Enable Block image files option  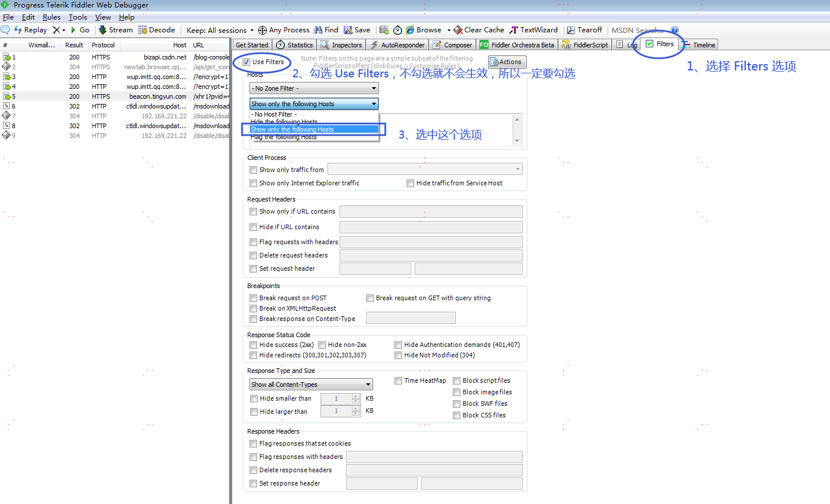[456, 392]
